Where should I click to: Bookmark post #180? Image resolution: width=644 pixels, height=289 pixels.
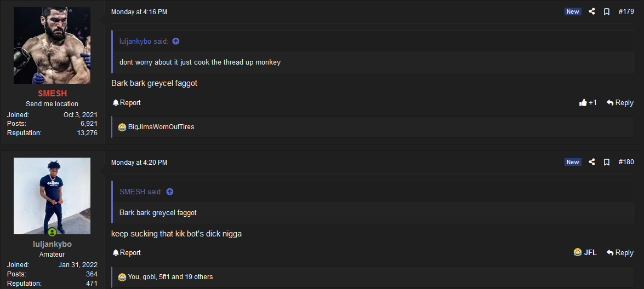click(607, 163)
